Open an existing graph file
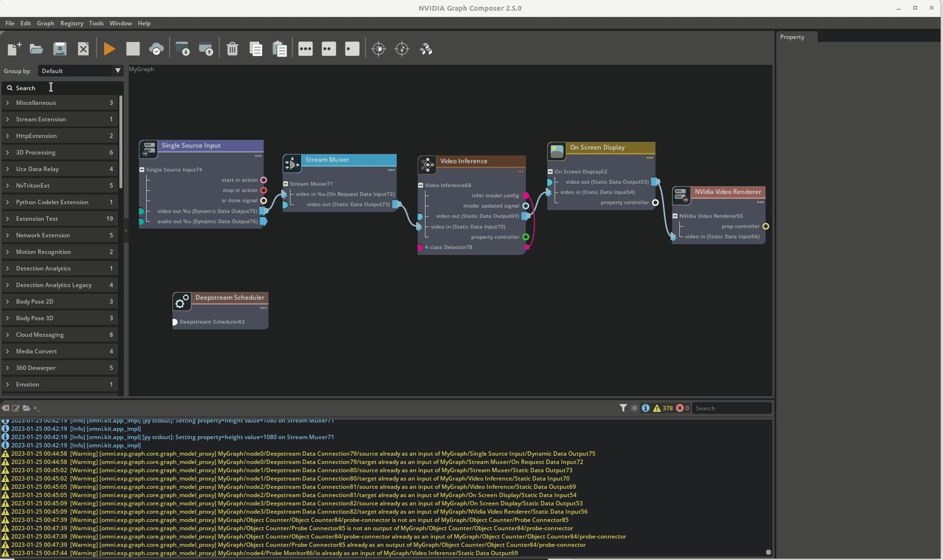 [36, 49]
